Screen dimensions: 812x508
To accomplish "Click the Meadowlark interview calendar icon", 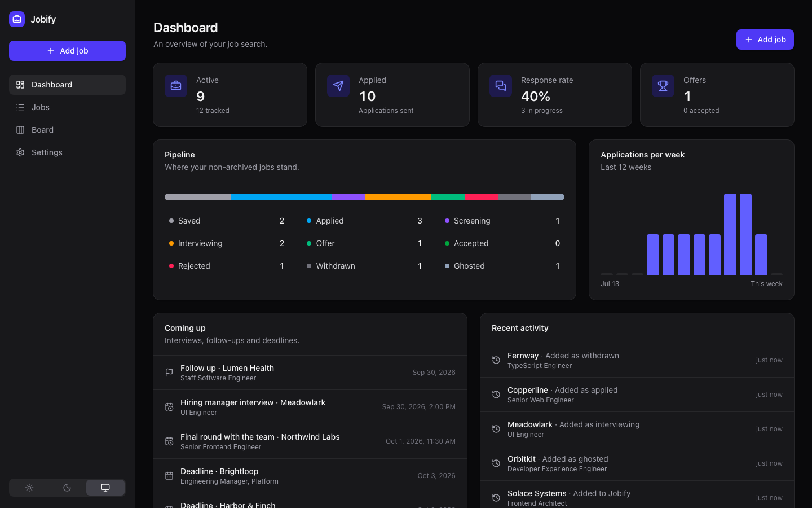I will click(169, 407).
